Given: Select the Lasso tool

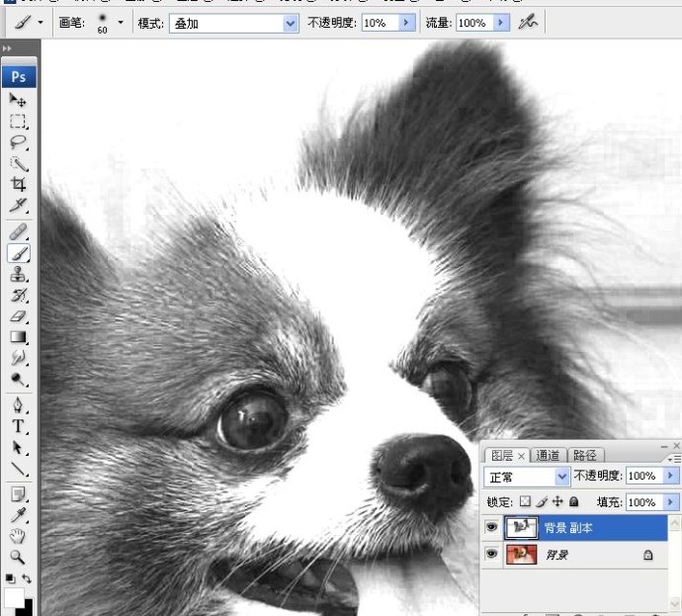Looking at the screenshot, I should (18, 142).
